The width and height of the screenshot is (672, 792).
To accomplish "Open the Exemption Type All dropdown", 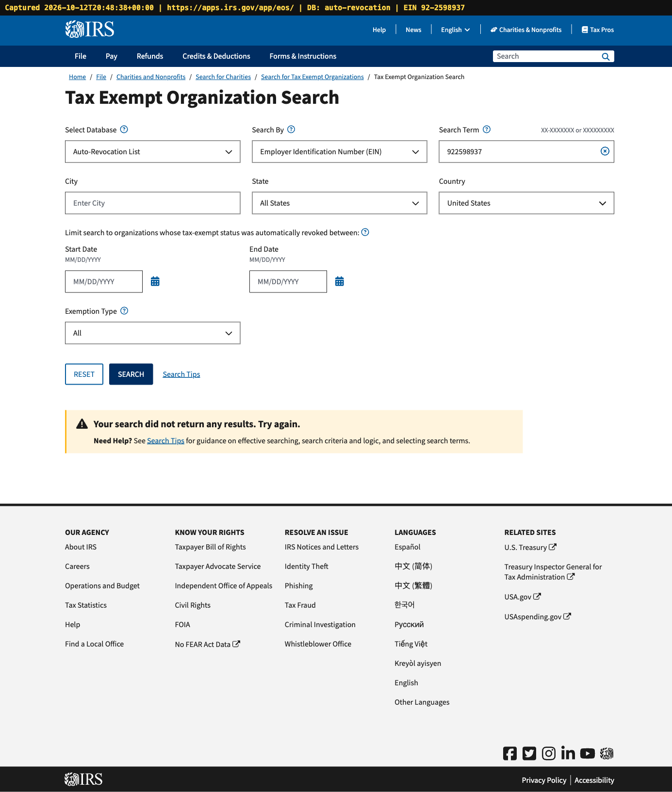I will (x=153, y=333).
